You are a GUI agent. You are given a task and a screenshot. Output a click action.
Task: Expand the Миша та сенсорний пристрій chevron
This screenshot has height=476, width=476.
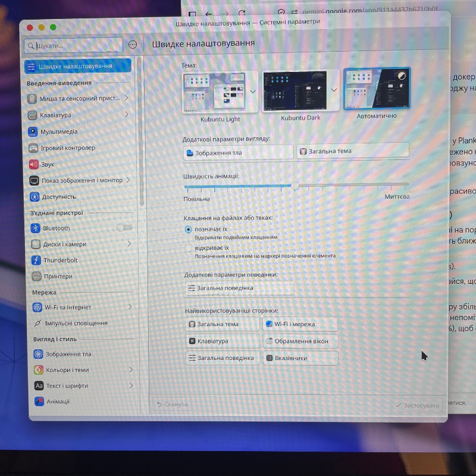[127, 98]
